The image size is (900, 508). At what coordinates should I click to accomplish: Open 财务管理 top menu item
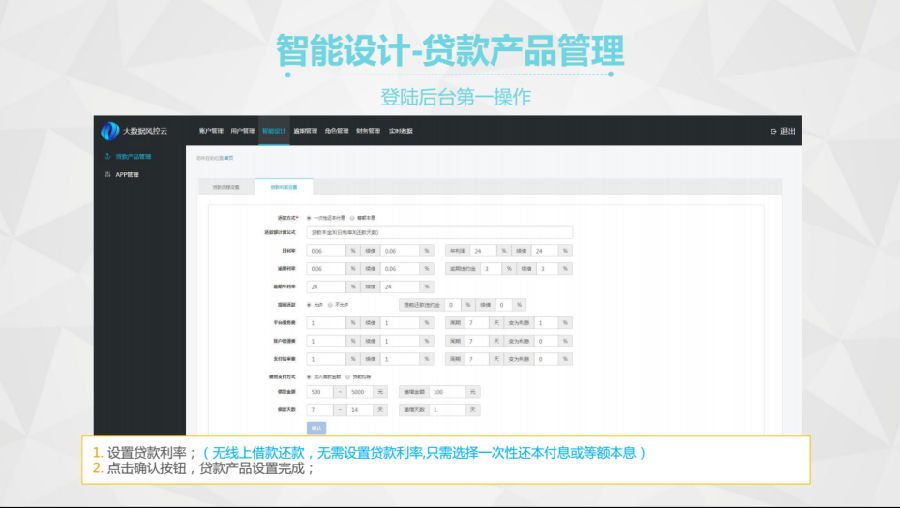[367, 131]
